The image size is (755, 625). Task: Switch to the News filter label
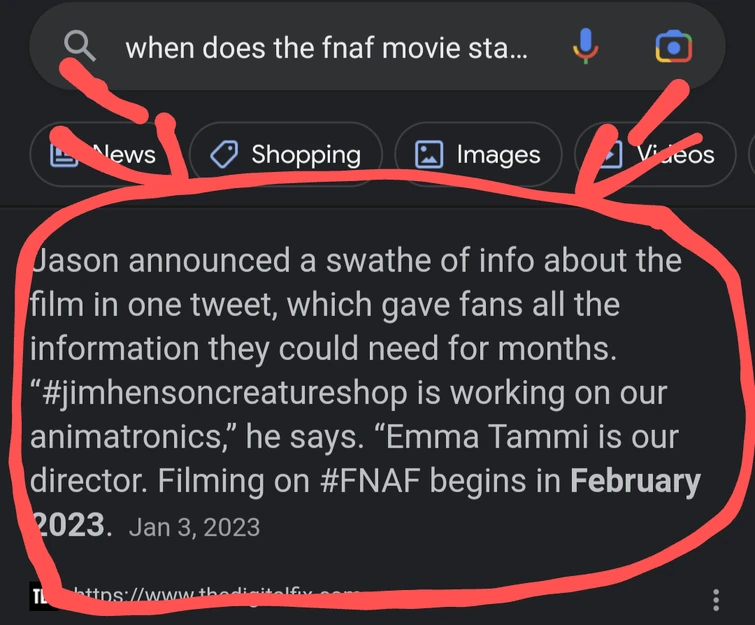[x=124, y=154]
